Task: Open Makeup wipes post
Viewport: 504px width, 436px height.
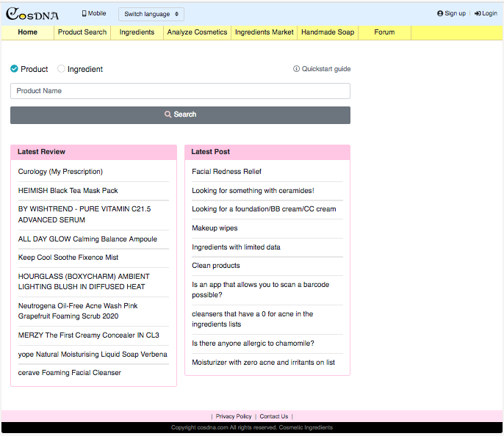Action: (215, 228)
